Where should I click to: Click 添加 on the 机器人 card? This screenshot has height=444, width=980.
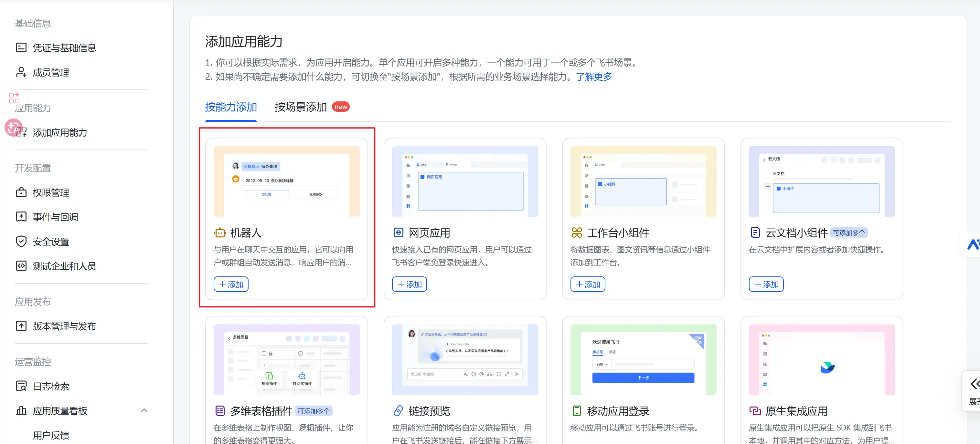point(231,284)
